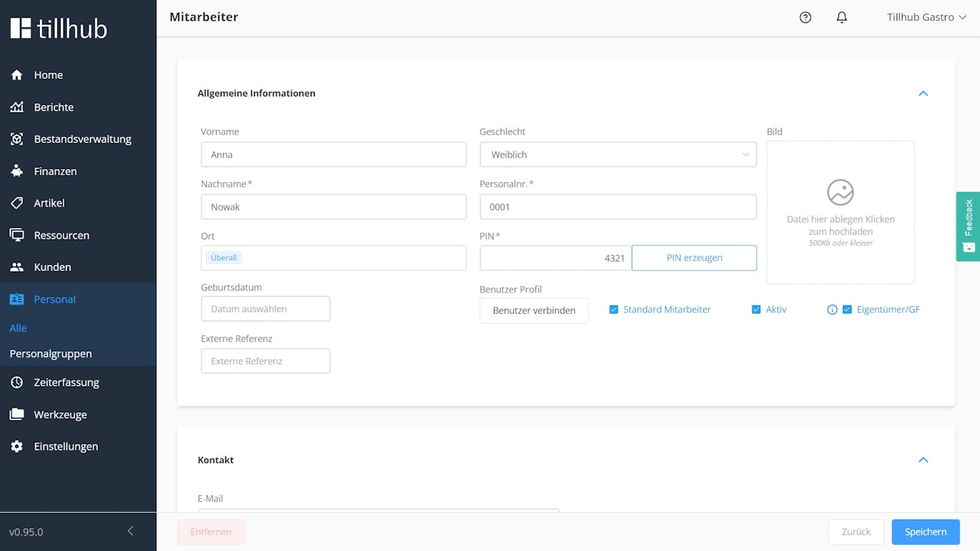Open notifications bell icon

click(x=841, y=18)
